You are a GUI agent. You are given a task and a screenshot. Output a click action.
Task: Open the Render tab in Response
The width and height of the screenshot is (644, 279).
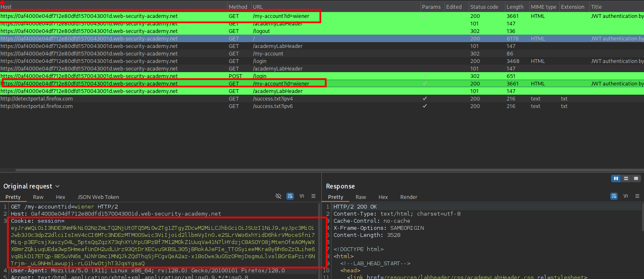click(x=408, y=197)
